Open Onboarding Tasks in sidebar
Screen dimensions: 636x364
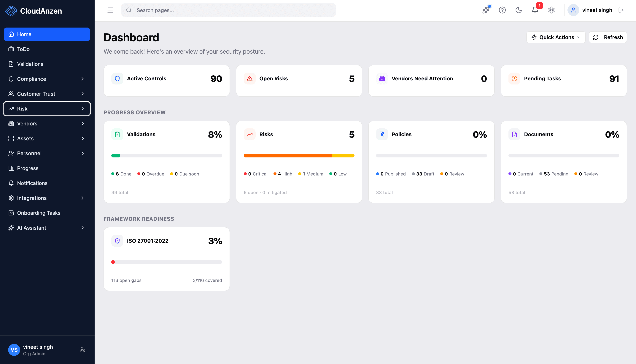pos(47,213)
